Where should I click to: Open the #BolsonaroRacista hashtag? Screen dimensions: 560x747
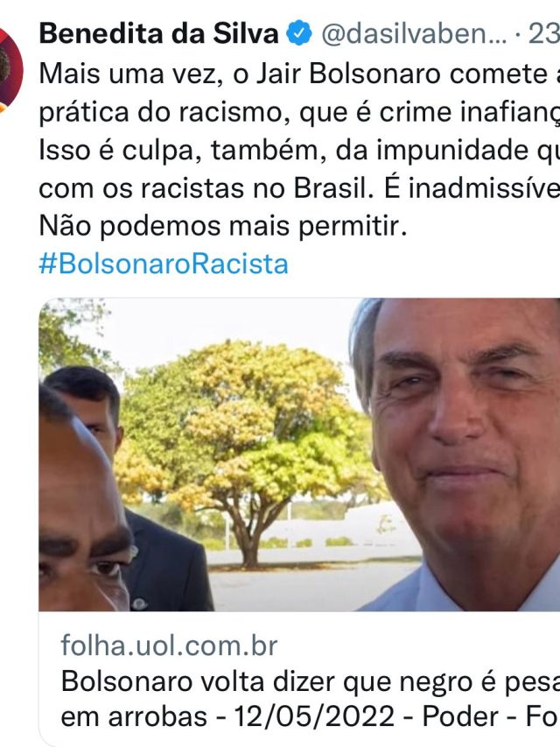164,264
